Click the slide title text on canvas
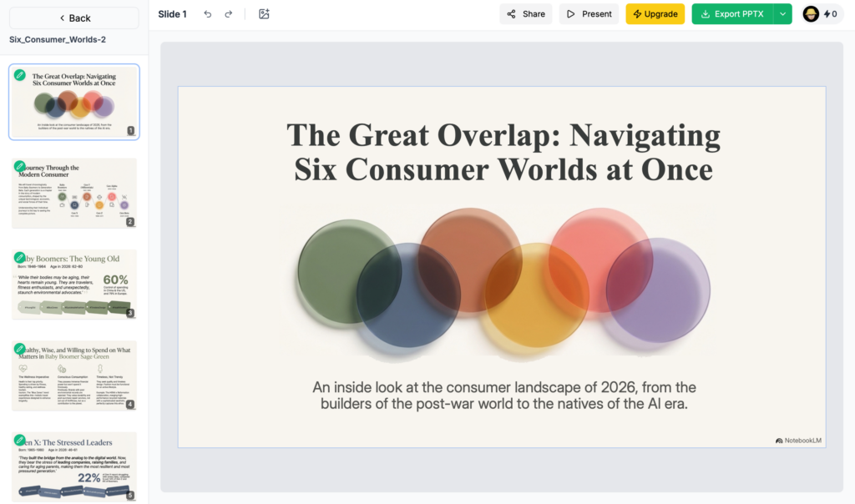Image resolution: width=855 pixels, height=504 pixels. pos(503,151)
